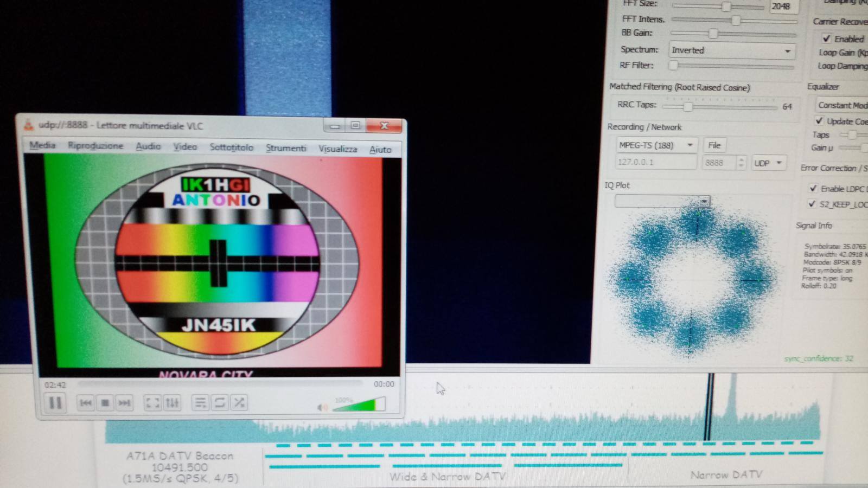Toggle shuffle playback in VLC
The height and width of the screenshot is (488, 868).
239,403
